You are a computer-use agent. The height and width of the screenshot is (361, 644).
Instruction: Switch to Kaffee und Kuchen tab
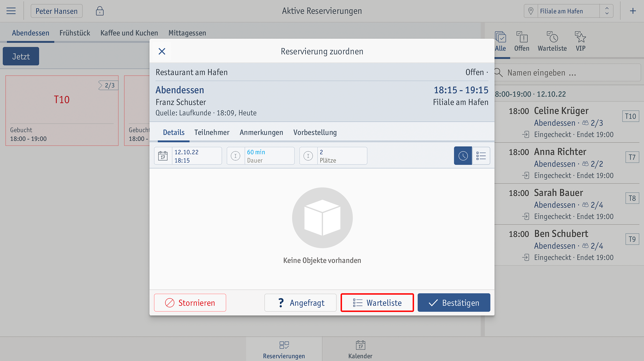(129, 33)
